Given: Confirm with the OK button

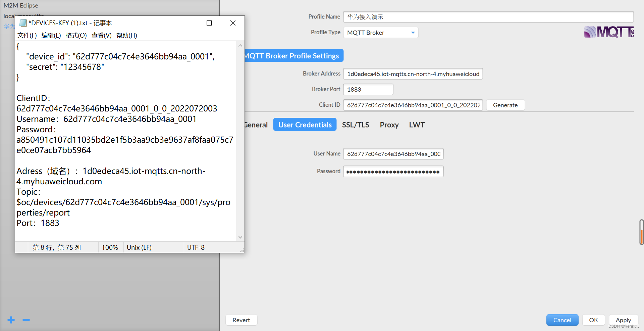Looking at the screenshot, I should [x=593, y=320].
